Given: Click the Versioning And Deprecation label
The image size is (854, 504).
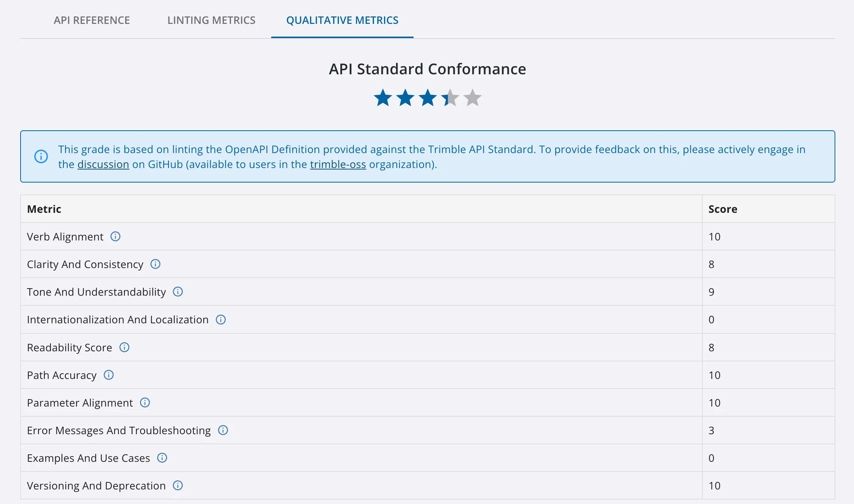Looking at the screenshot, I should click(96, 486).
